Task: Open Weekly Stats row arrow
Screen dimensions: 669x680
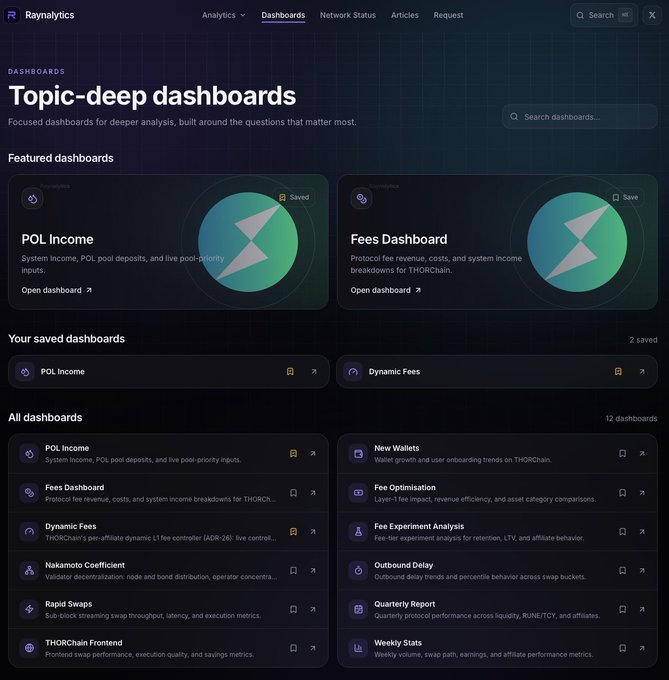Action: click(x=642, y=648)
